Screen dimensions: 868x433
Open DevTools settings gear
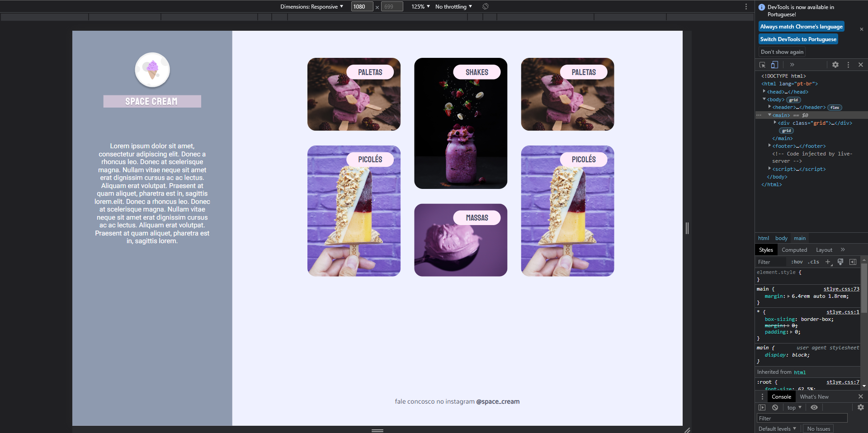[x=835, y=65]
